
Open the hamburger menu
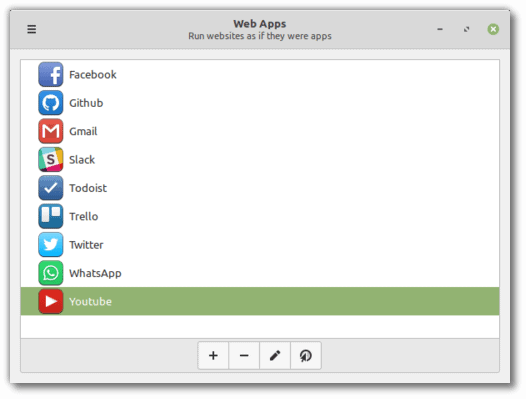pyautogui.click(x=32, y=29)
